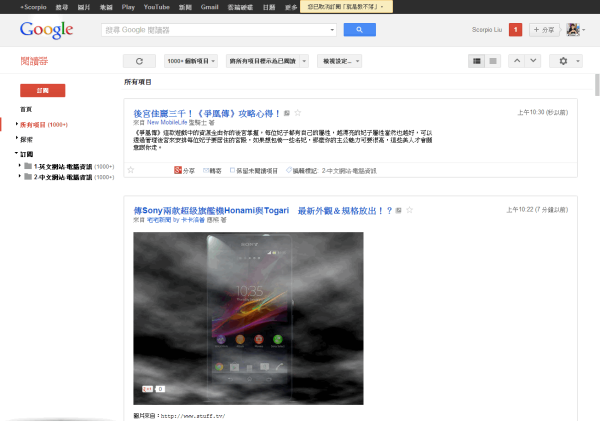Image resolution: width=600 pixels, height=427 pixels.
Task: Select home in the left sidebar
Action: (26, 109)
